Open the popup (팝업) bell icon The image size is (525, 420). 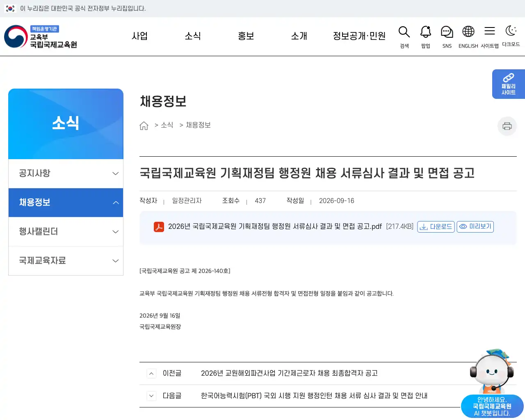tap(426, 32)
